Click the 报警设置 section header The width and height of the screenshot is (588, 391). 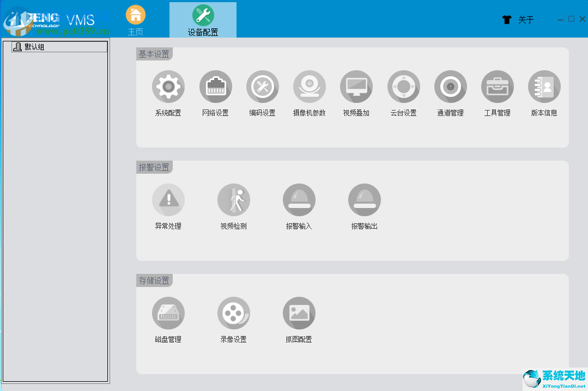point(154,167)
